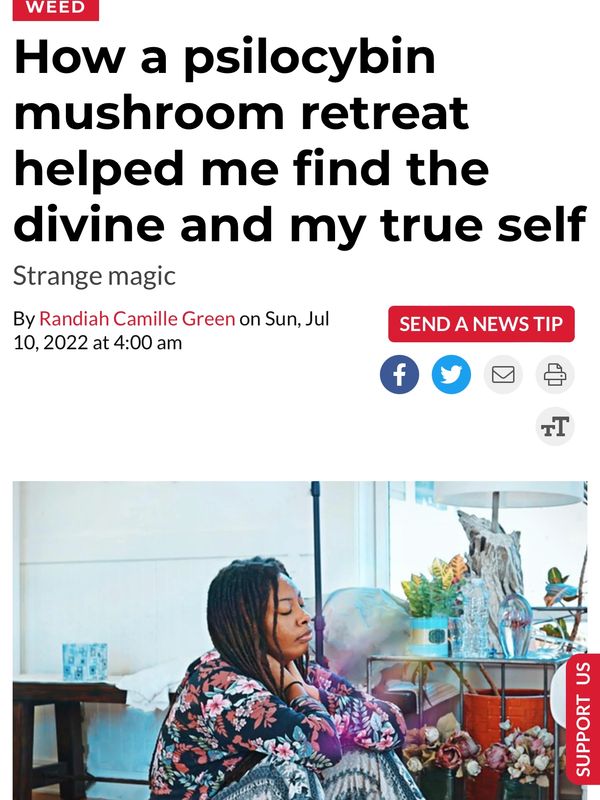Tweet this article via the Twitter icon
This screenshot has height=800, width=600.
(x=451, y=374)
